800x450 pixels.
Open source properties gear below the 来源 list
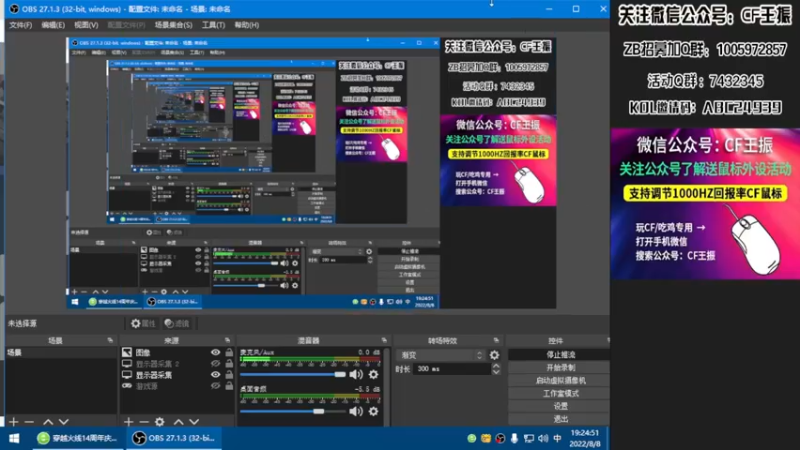pos(160,421)
